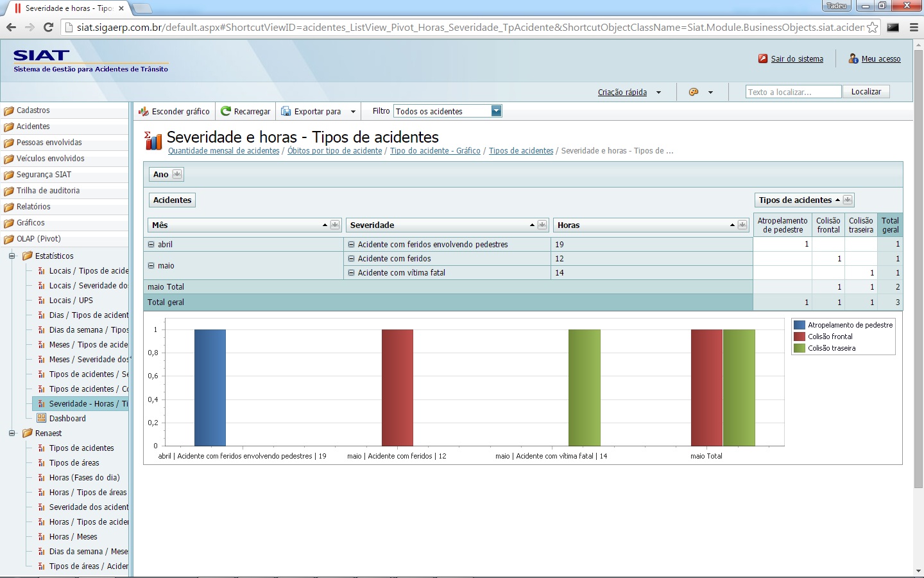924x578 pixels.
Task: Click the Renaest folder icon
Action: pyautogui.click(x=28, y=433)
